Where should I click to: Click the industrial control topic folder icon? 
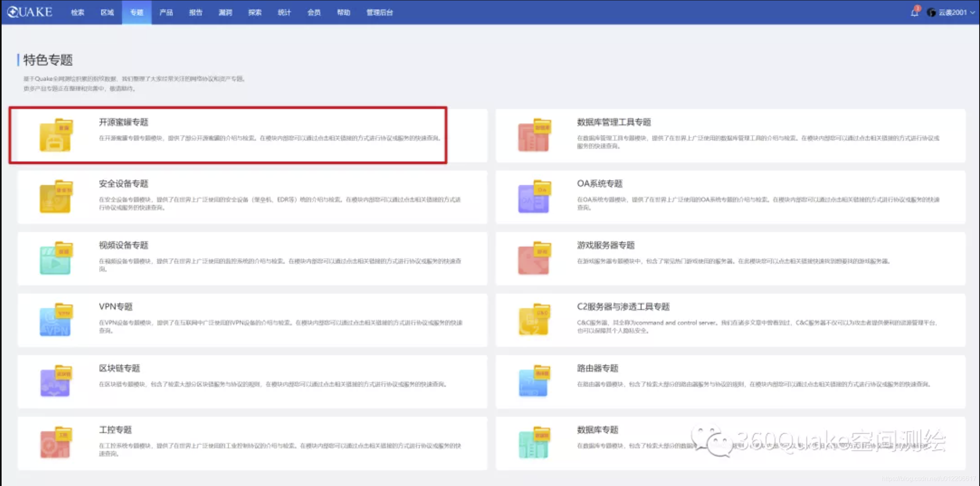click(56, 443)
